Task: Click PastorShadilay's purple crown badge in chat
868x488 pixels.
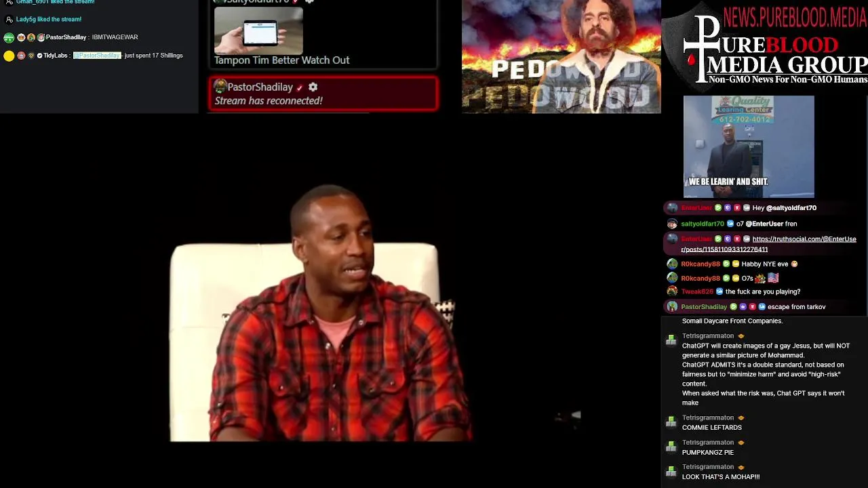Action: (743, 307)
